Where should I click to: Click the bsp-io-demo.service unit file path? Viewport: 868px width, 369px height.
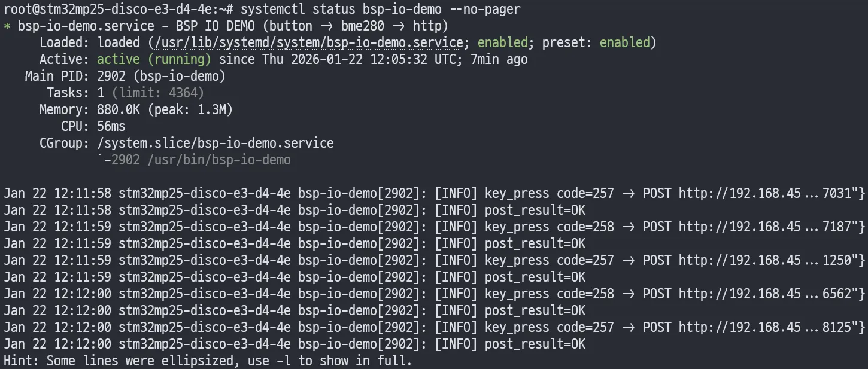[308, 43]
